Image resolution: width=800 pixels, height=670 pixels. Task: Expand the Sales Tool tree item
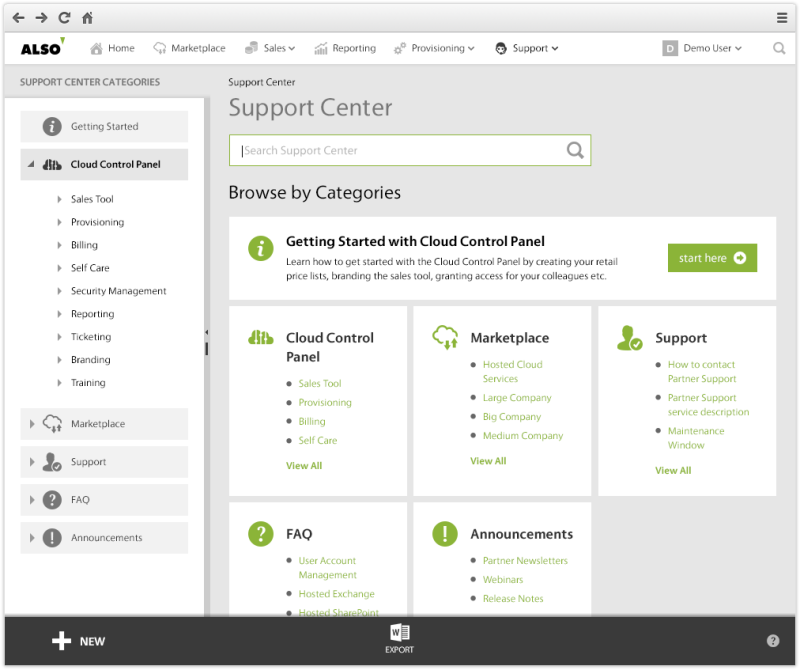pos(60,199)
